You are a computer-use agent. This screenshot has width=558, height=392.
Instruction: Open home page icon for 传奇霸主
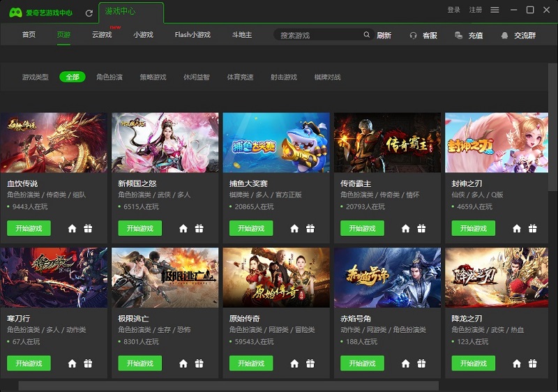point(406,228)
